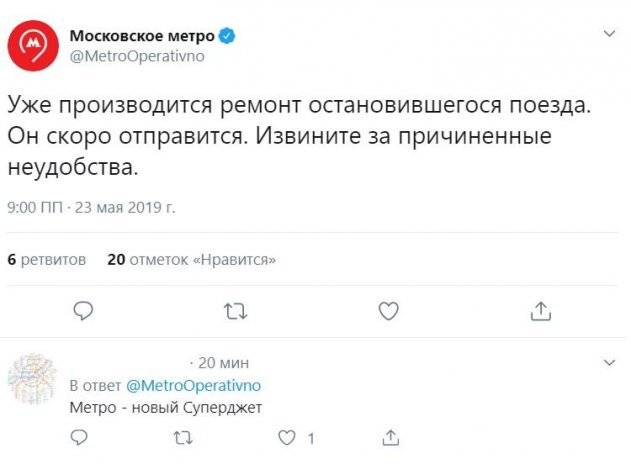631x464 pixels.
Task: Open the reply's 20 мин timestamp
Action: point(217,362)
